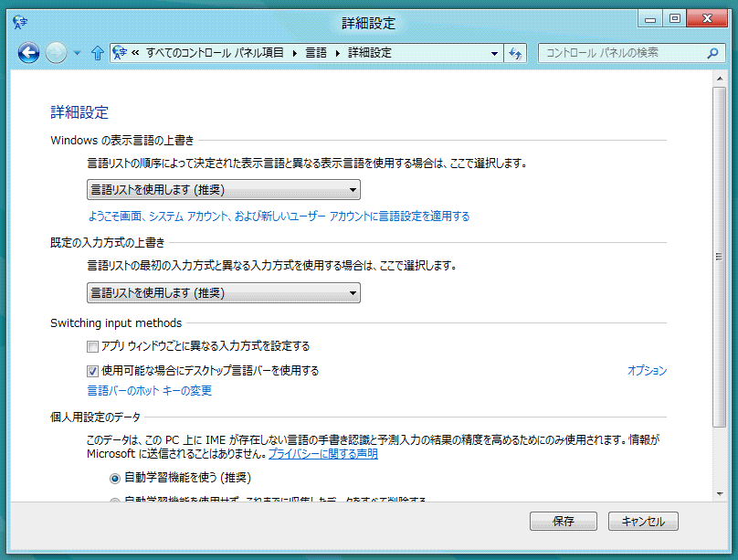Expand the arrow after すべてのコントロール パネル項目

tap(295, 53)
